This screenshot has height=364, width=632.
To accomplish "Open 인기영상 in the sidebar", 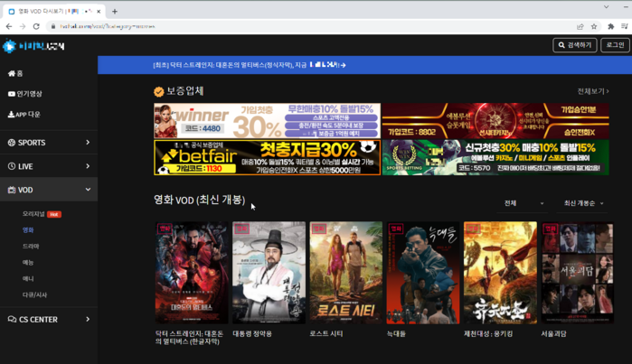I will [25, 94].
